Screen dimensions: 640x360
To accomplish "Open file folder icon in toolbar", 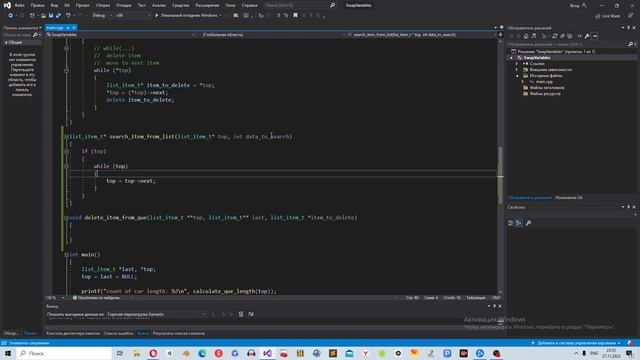I will point(43,16).
